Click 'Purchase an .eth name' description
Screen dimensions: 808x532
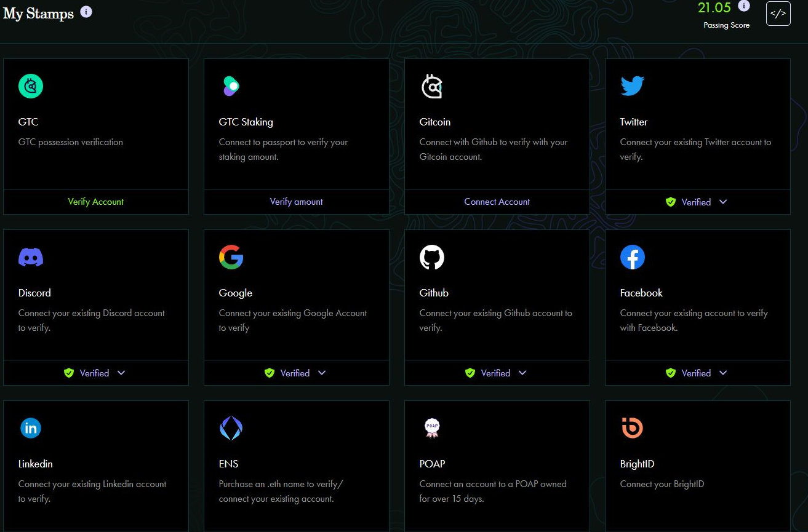point(281,491)
